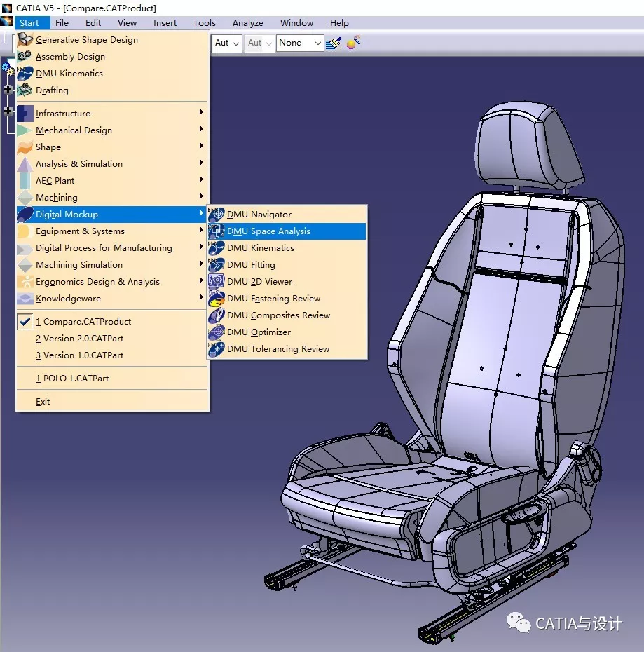Open recent file Version 2.0.CATPart

[79, 339]
